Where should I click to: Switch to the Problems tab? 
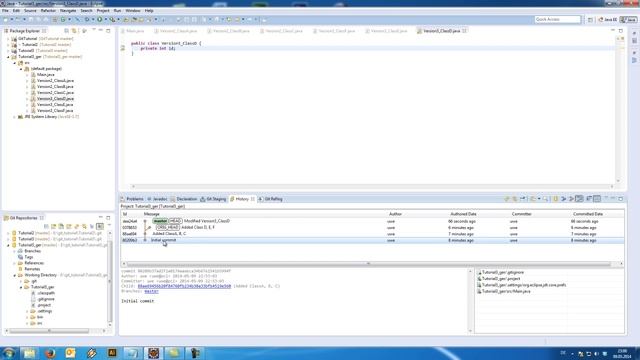coord(132,199)
